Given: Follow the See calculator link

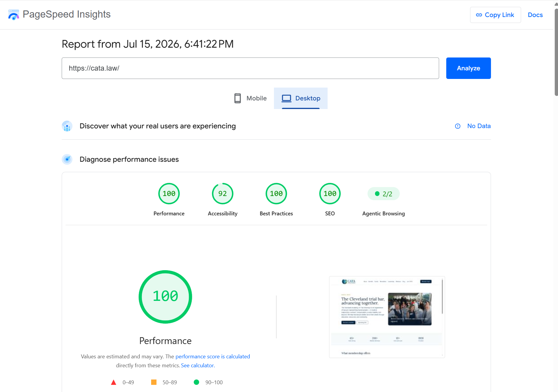Looking at the screenshot, I should point(198,365).
